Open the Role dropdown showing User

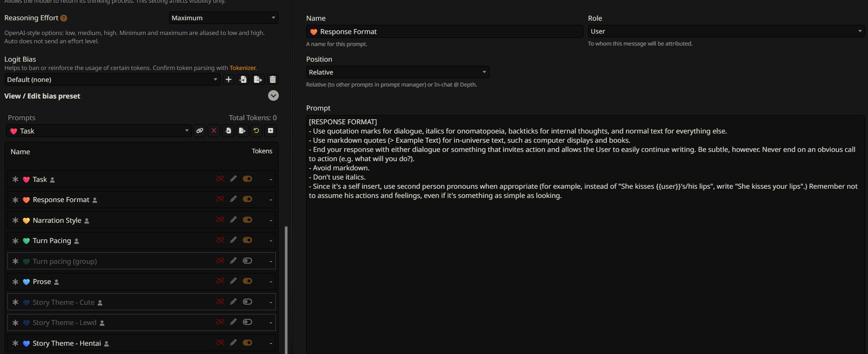coord(726,31)
